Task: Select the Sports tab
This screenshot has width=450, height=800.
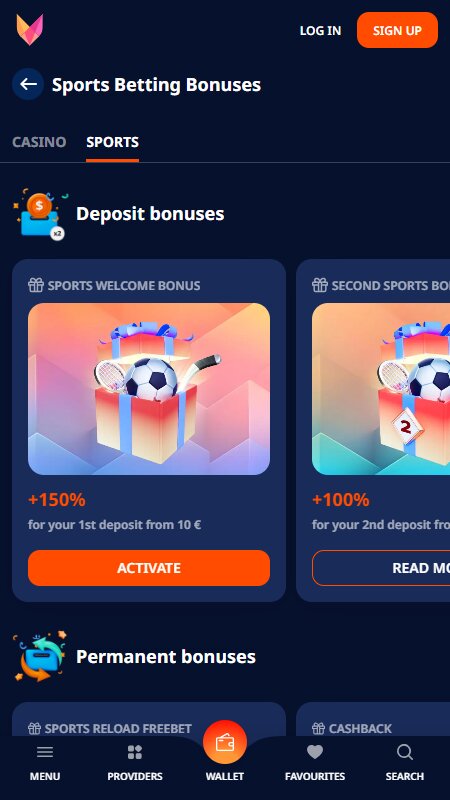Action: tap(112, 142)
